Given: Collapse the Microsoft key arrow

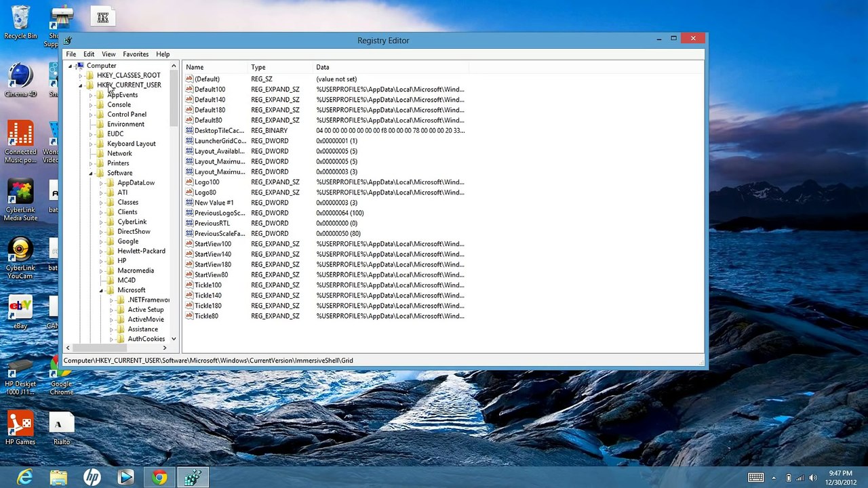Looking at the screenshot, I should tap(101, 291).
